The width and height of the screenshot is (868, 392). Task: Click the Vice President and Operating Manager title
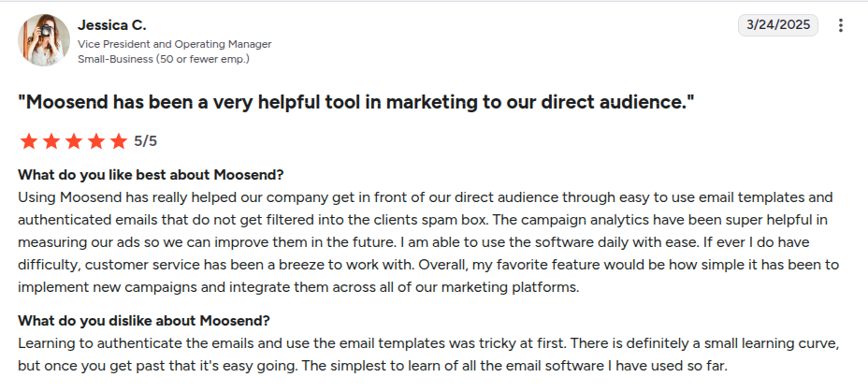pyautogui.click(x=175, y=44)
